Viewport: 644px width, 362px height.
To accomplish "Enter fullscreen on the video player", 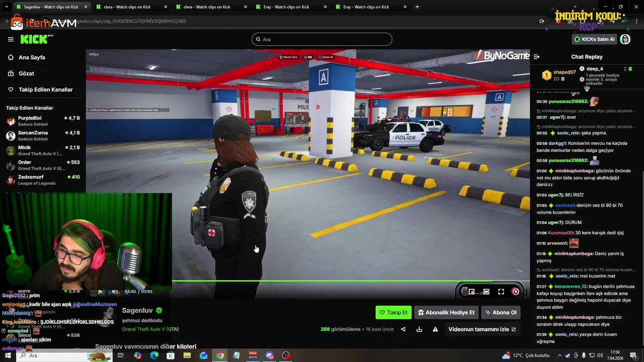I will pyautogui.click(x=501, y=292).
